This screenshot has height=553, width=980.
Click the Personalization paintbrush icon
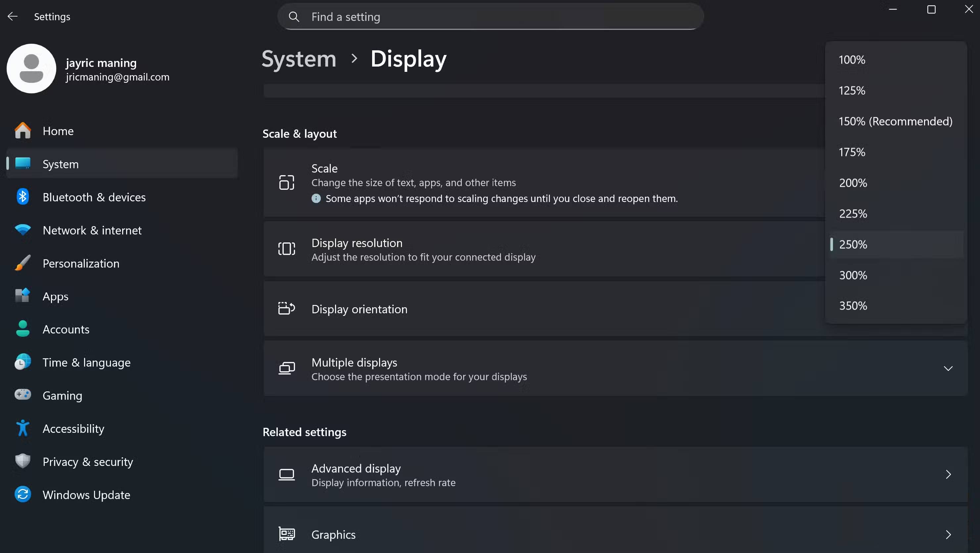click(x=23, y=263)
